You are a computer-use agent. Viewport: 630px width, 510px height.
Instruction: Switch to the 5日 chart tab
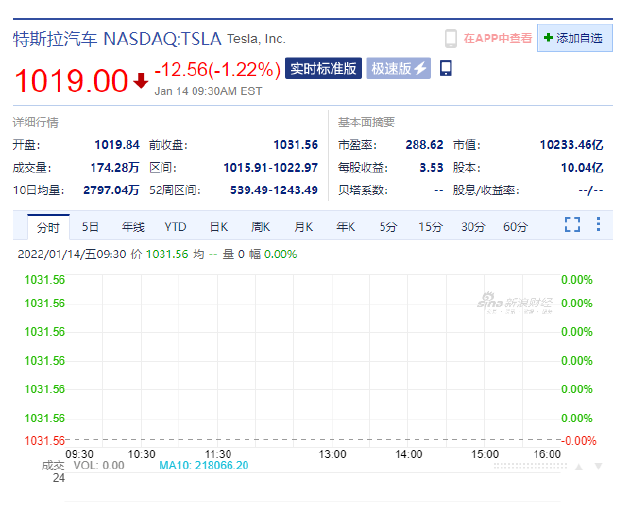pyautogui.click(x=90, y=227)
